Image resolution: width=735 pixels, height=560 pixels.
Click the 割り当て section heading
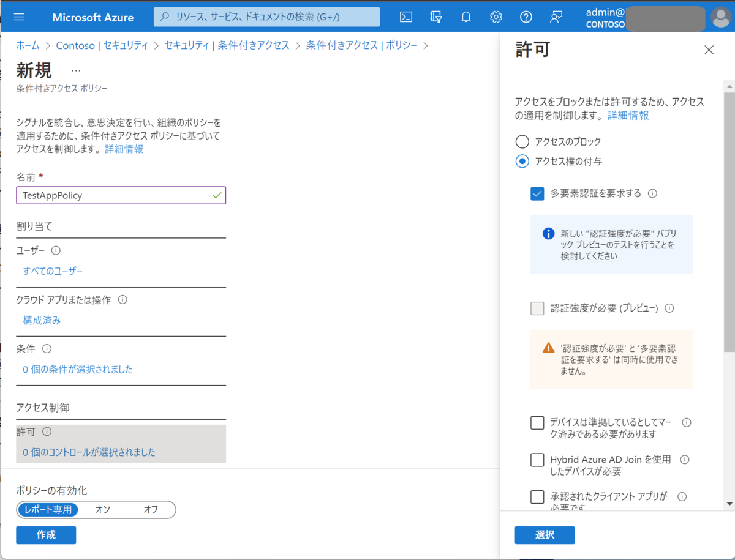[x=34, y=226]
